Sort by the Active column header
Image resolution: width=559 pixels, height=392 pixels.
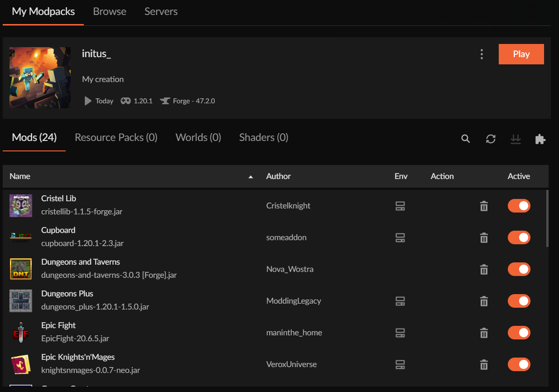[519, 176]
